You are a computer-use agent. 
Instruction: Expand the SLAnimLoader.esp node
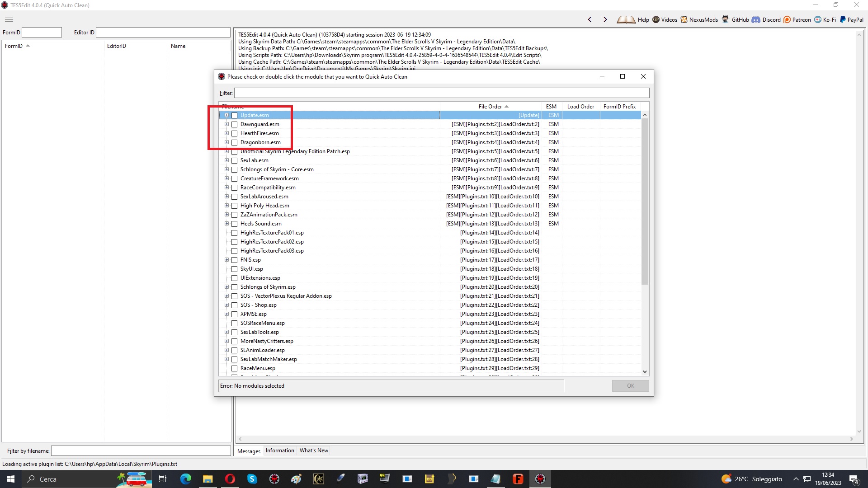pyautogui.click(x=226, y=350)
